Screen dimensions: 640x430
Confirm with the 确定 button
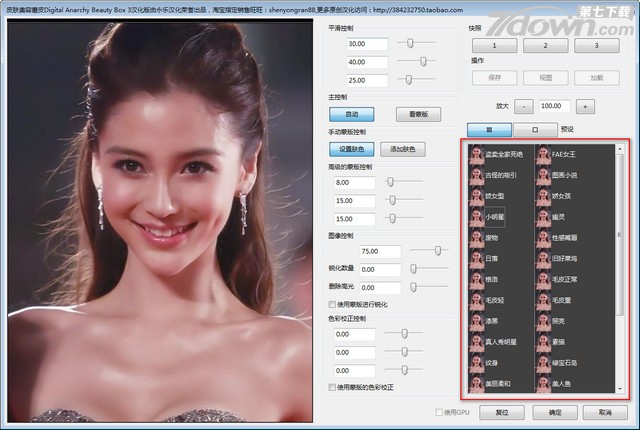[x=554, y=412]
